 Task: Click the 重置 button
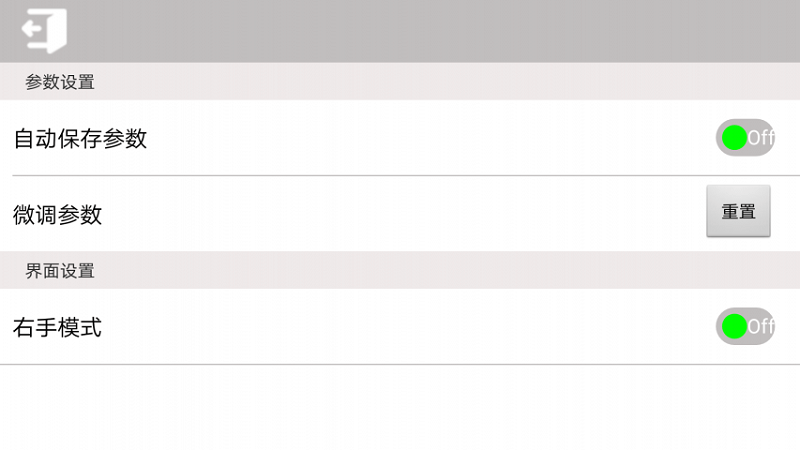[x=738, y=211]
